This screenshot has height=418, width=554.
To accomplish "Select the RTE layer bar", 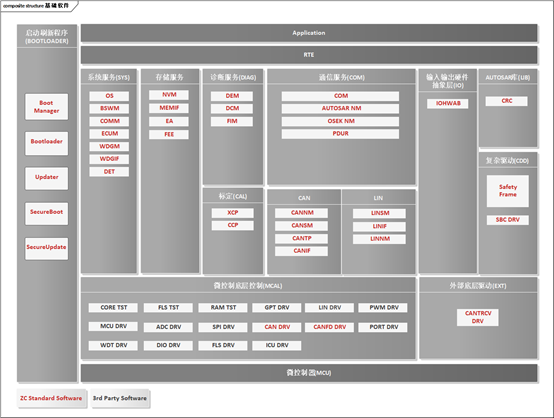I will coord(309,55).
